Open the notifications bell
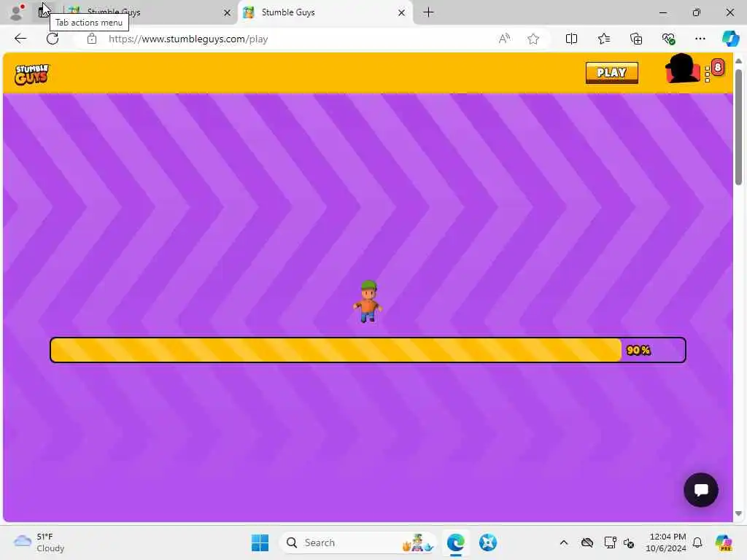The height and width of the screenshot is (560, 747). [x=697, y=542]
